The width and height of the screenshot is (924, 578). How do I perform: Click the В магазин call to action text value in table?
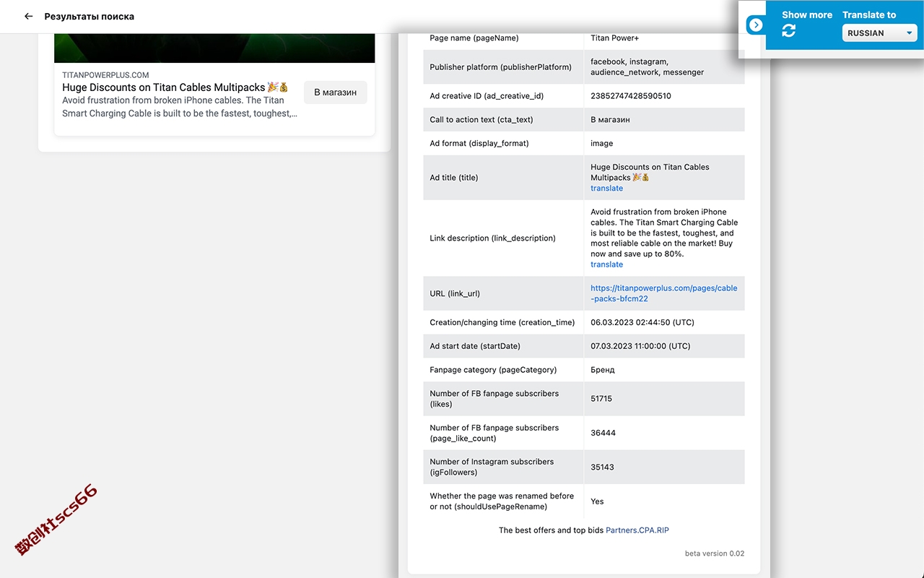pos(610,120)
